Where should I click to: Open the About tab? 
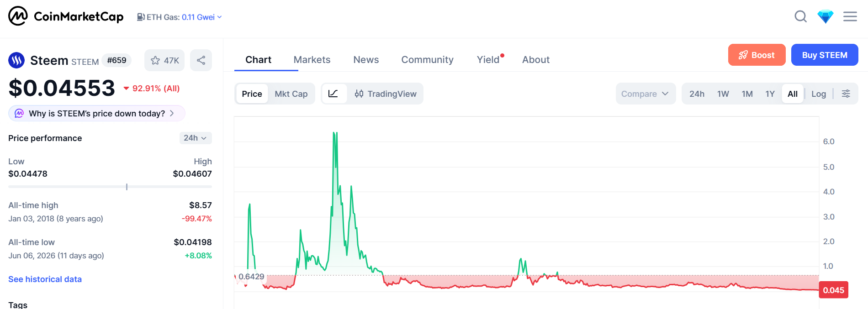coord(535,60)
